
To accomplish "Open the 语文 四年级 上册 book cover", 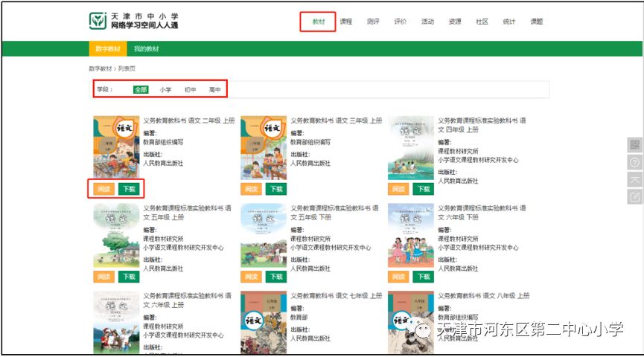I will pyautogui.click(x=411, y=148).
